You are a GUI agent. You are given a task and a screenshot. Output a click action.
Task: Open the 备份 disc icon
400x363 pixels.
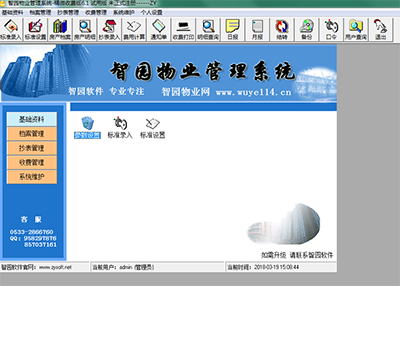[x=306, y=30]
